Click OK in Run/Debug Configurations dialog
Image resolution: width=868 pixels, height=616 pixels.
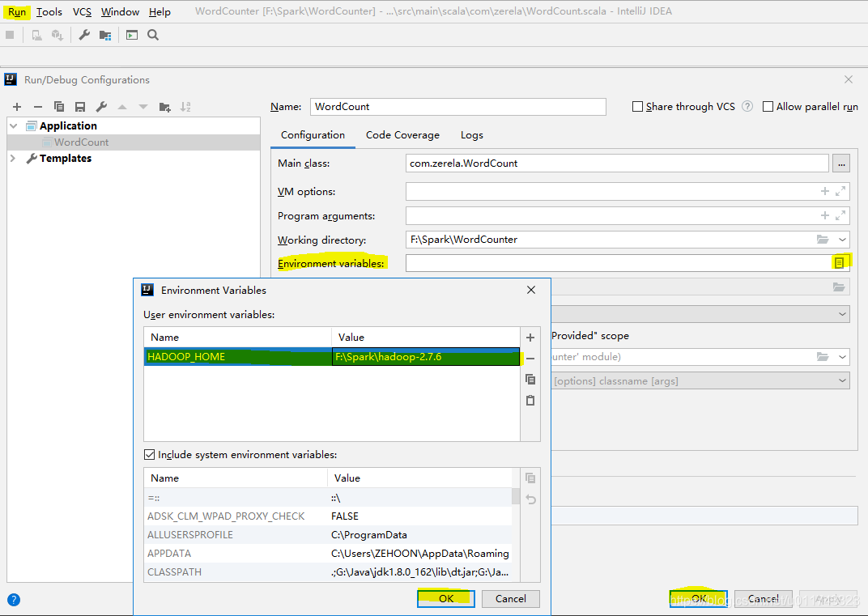pos(699,599)
